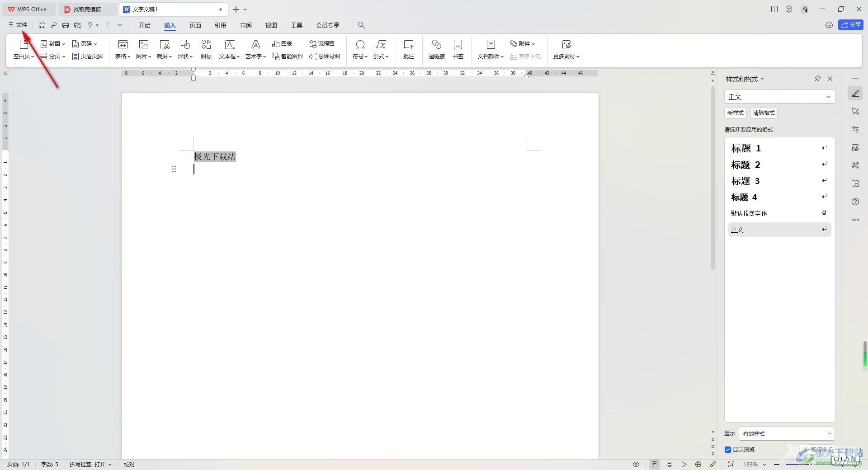Insert a 流程图 flowchart
The image size is (868, 470).
[x=322, y=44]
